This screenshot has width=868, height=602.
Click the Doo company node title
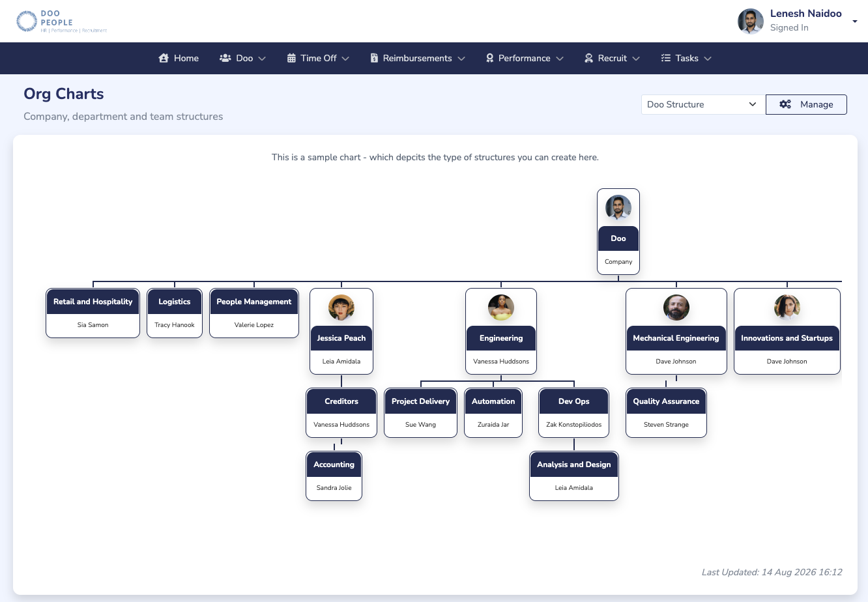(618, 238)
